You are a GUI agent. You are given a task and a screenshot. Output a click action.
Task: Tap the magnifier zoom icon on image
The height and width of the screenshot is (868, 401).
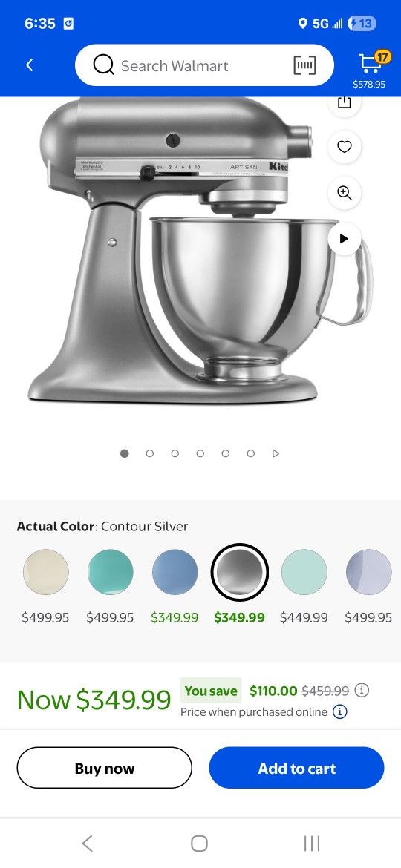pyautogui.click(x=345, y=193)
